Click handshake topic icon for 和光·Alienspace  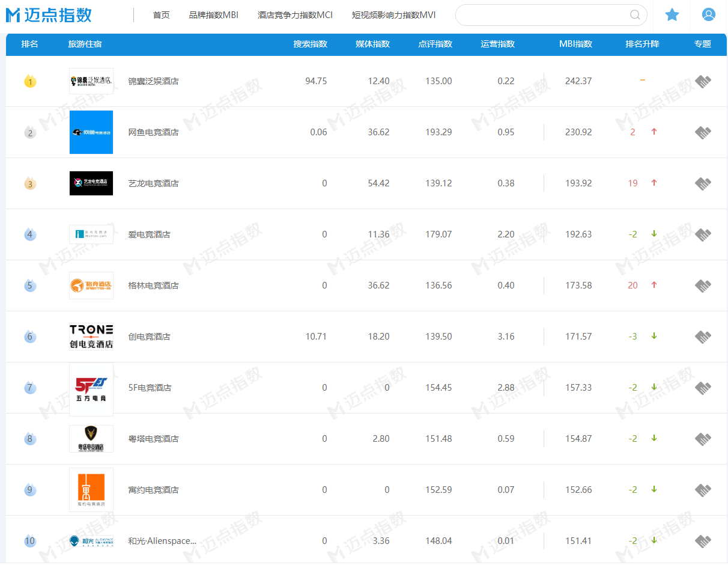[x=703, y=541]
